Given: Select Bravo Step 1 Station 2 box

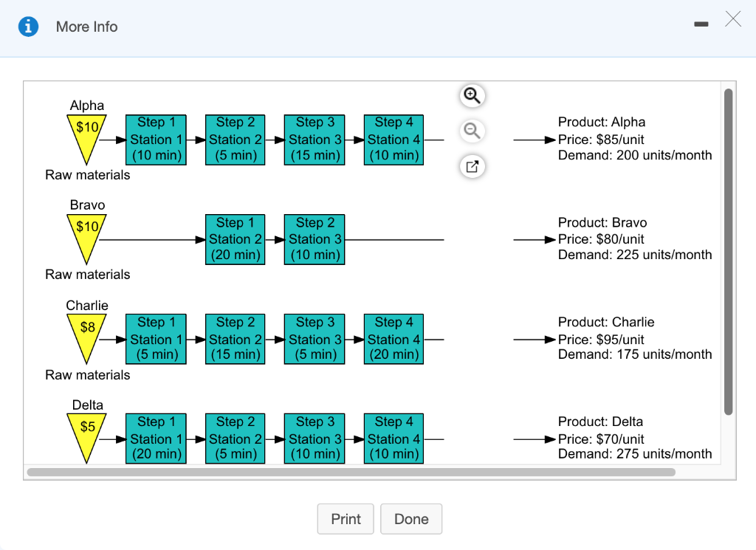Looking at the screenshot, I should [x=236, y=239].
